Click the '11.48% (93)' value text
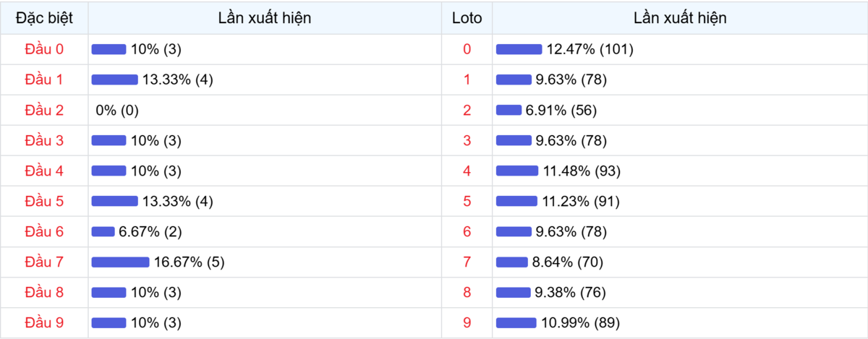The height and width of the screenshot is (339, 868). point(582,171)
